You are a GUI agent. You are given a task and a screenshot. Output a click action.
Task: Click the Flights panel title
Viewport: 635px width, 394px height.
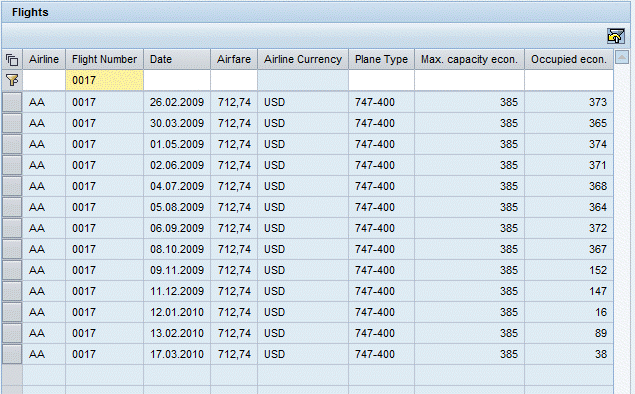pyautogui.click(x=30, y=13)
